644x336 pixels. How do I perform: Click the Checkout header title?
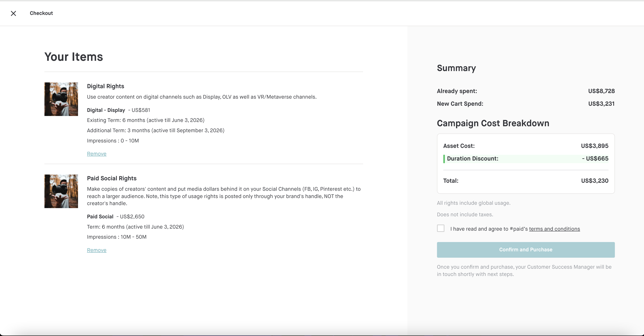[41, 13]
